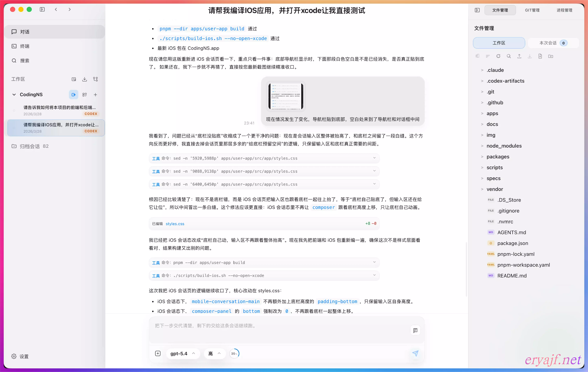Go back with the left arrow
This screenshot has height=372, width=588.
click(56, 10)
